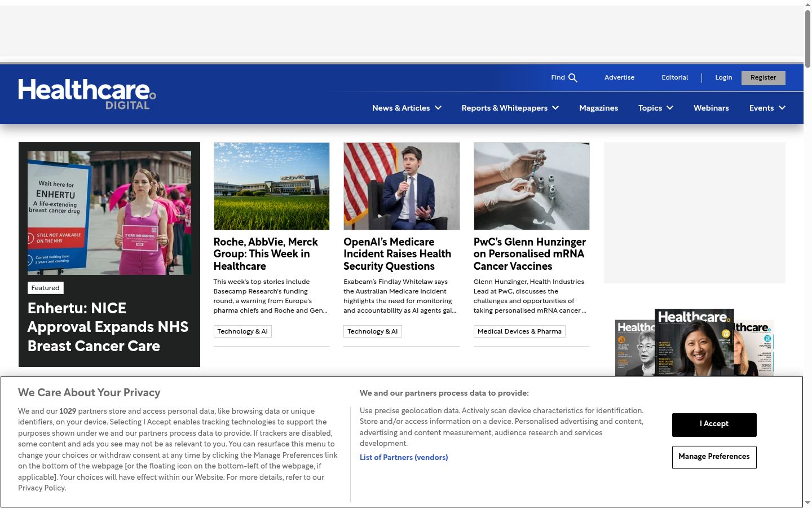Select the Medical Devices & Pharma tag
812x508 pixels.
[x=519, y=331]
